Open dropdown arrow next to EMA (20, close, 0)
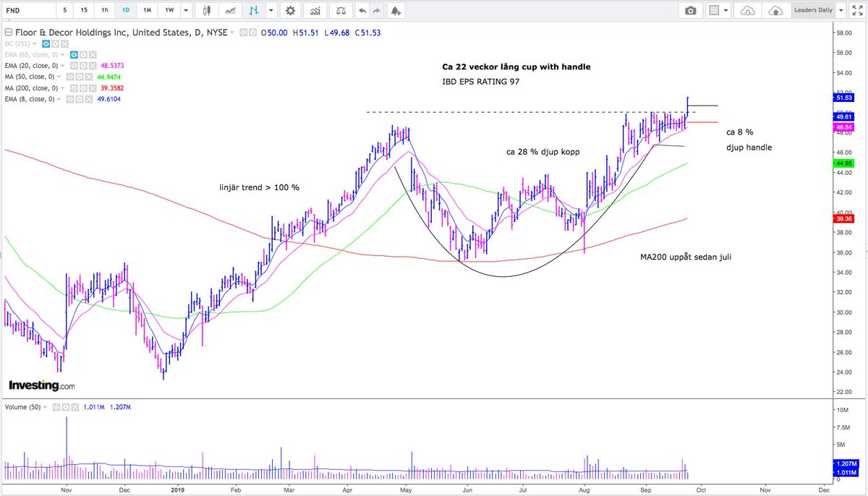This screenshot has width=868, height=496. (63, 66)
